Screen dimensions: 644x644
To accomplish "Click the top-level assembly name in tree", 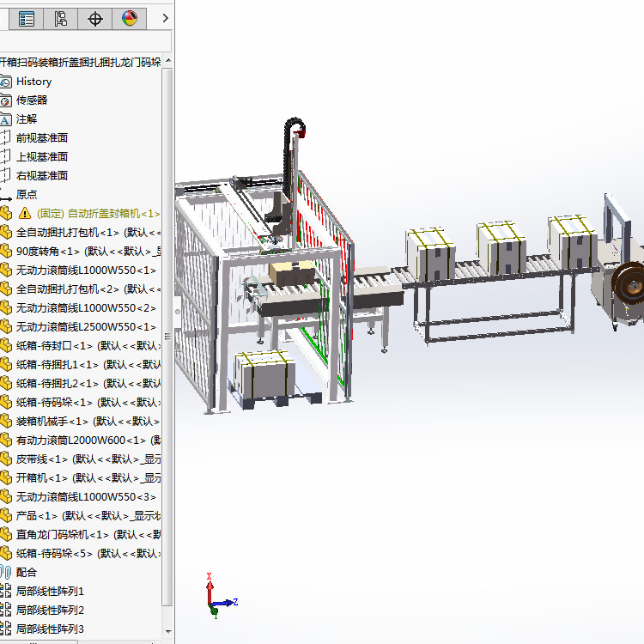I will point(80,63).
